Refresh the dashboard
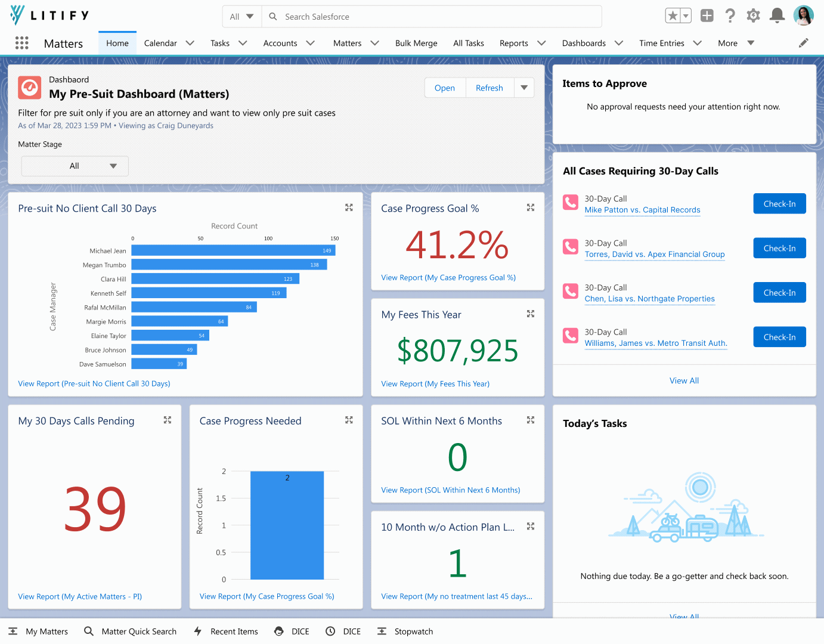 [490, 88]
